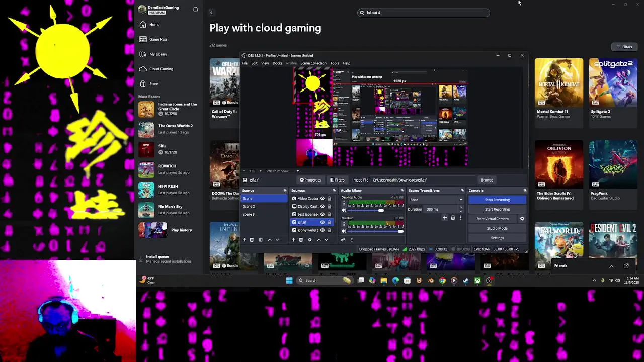Open Google Chrome from Windows taskbar
644x362 pixels.
(x=442, y=280)
